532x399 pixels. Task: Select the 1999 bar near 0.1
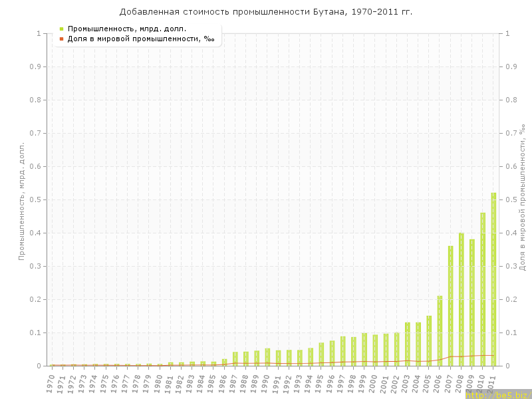(x=364, y=349)
